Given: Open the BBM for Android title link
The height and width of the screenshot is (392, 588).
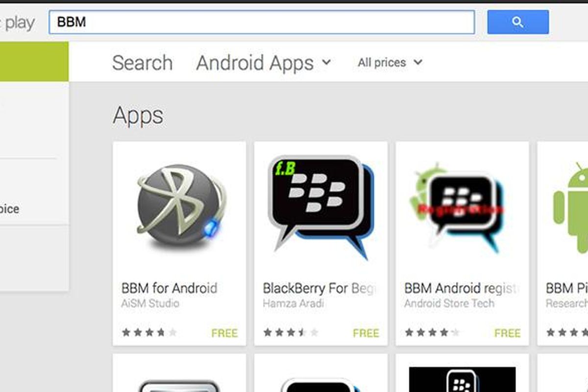Looking at the screenshot, I should tap(169, 288).
